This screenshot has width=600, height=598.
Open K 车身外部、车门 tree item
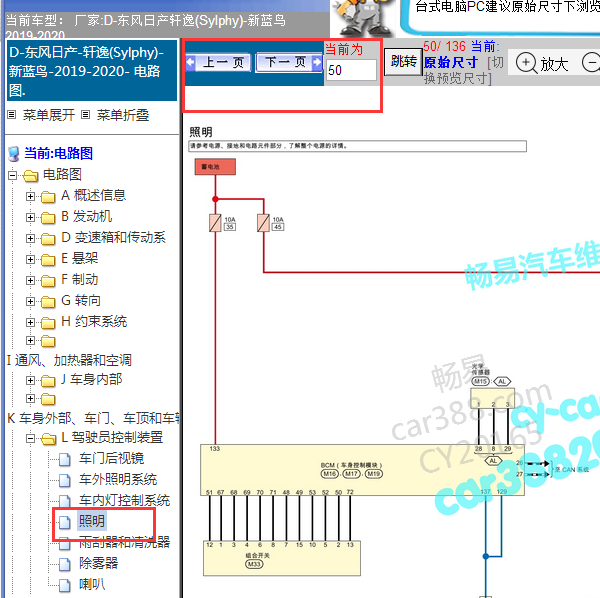93,418
